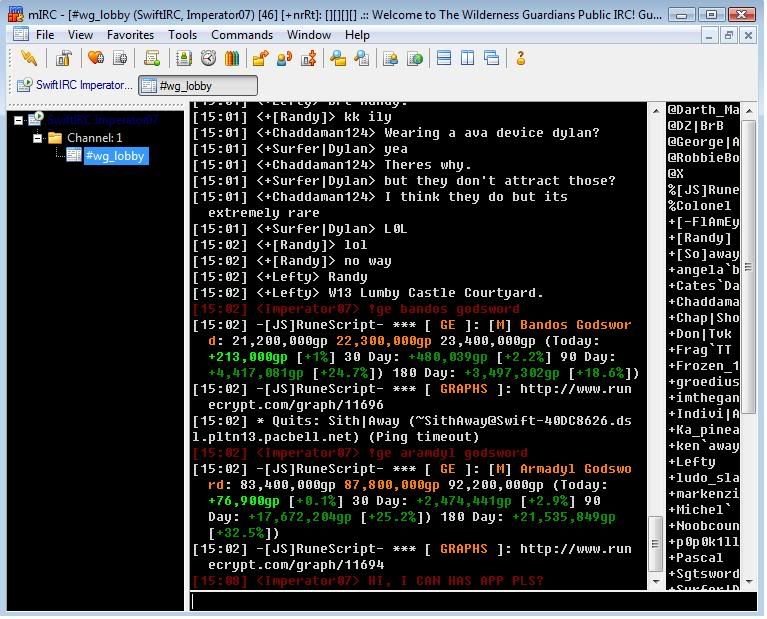The image size is (767, 619).
Task: Collapse the SwiftIRC server tree node
Action: pos(18,120)
